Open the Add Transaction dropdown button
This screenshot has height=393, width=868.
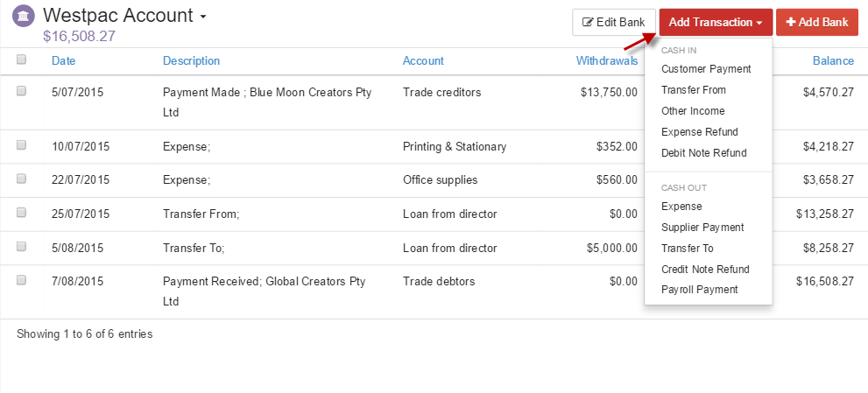716,22
